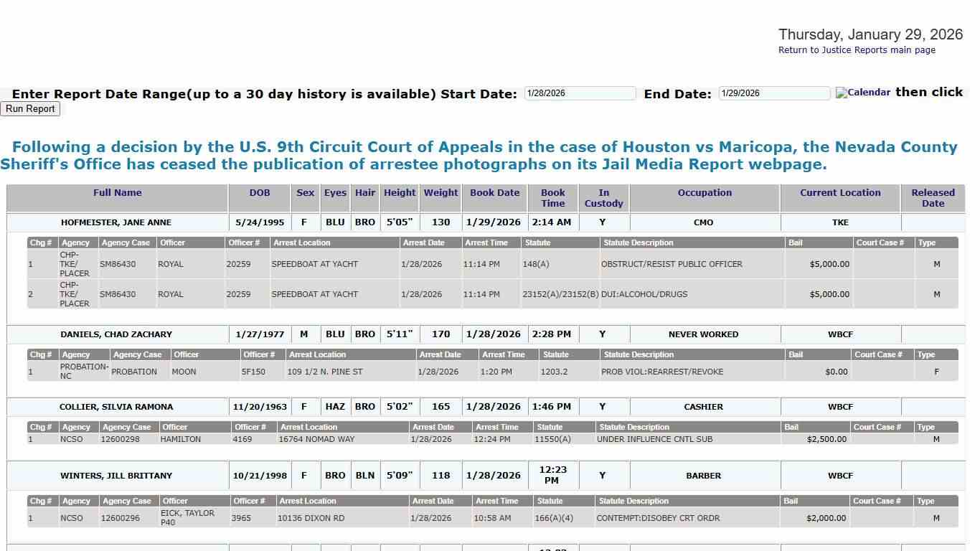Click the Released Date column header
This screenshot has width=980, height=551.
[x=932, y=198]
